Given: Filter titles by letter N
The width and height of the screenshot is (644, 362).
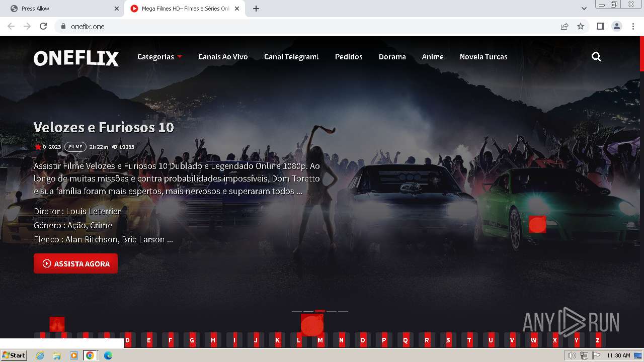Looking at the screenshot, I should [341, 340].
